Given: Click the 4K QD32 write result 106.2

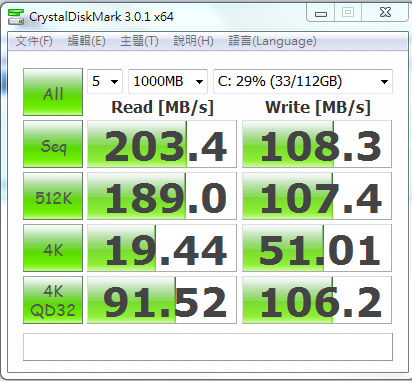Looking at the screenshot, I should click(x=317, y=300).
